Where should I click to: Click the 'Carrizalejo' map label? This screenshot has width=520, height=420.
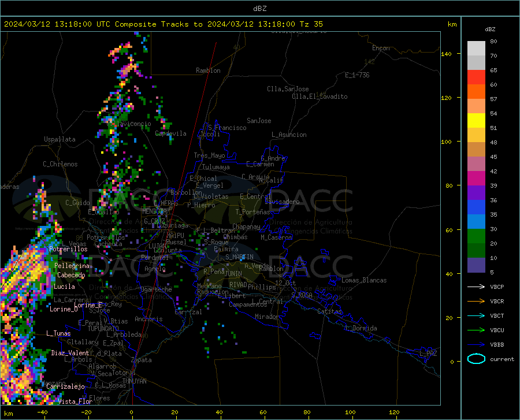(65, 386)
